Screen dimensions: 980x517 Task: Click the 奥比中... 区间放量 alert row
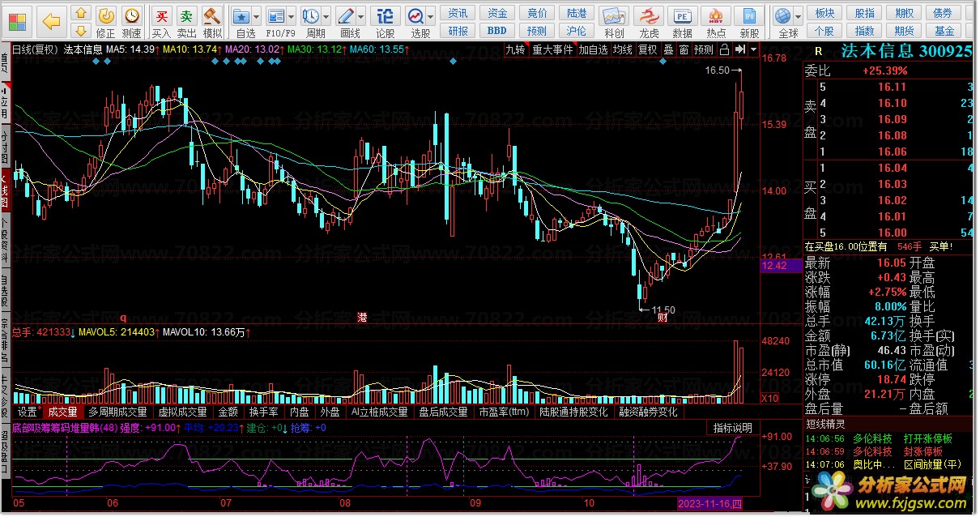point(887,465)
